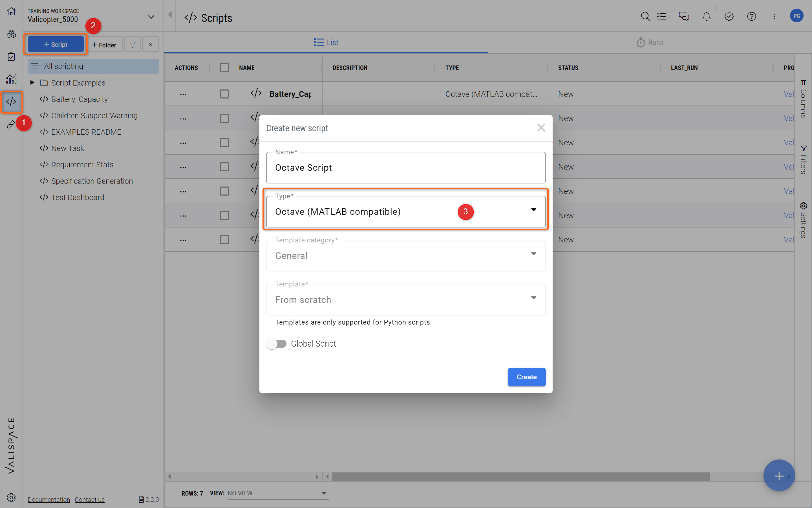812x508 pixels.
Task: Check the fourth table row checkbox
Action: click(x=224, y=167)
